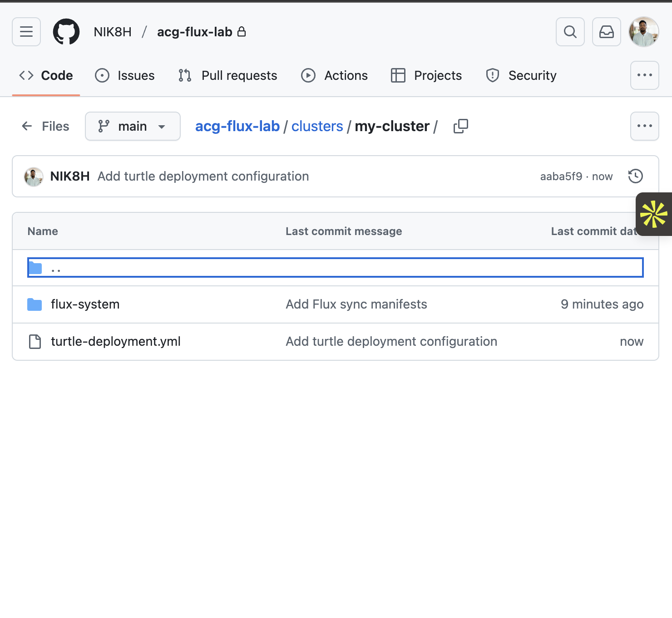
Task: Click the copy path icon next to my-cluster
Action: [x=460, y=126]
